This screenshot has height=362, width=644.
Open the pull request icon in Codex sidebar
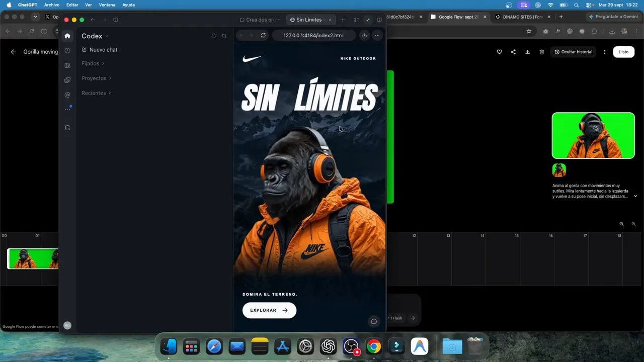coord(67,128)
